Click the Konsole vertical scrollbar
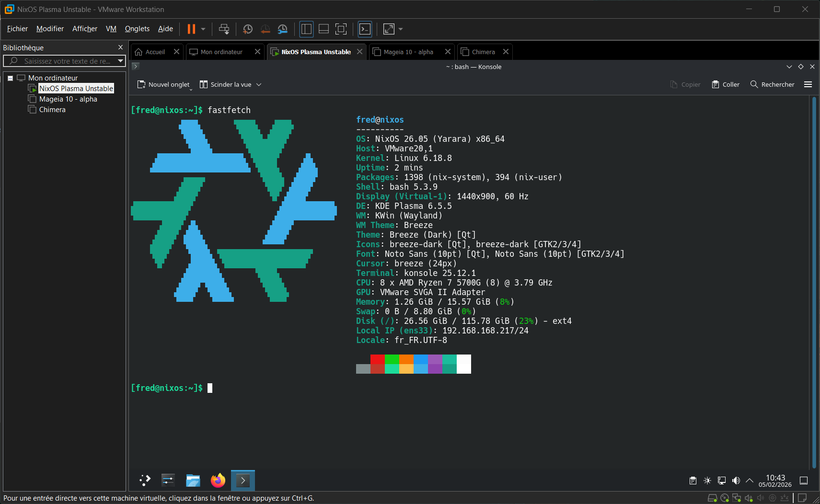Screen dimensions: 820x504 [x=814, y=283]
